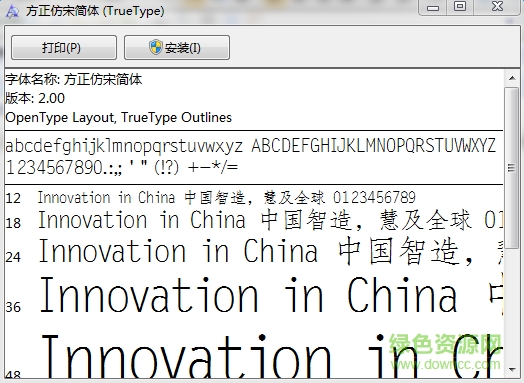Click the 12 point size label
This screenshot has width=524, height=383.
(x=13, y=198)
